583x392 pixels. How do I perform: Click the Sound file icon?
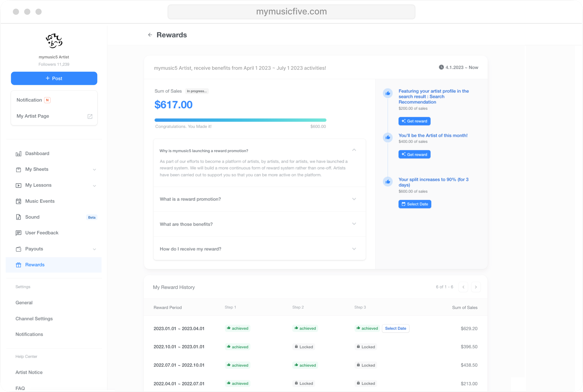(19, 217)
